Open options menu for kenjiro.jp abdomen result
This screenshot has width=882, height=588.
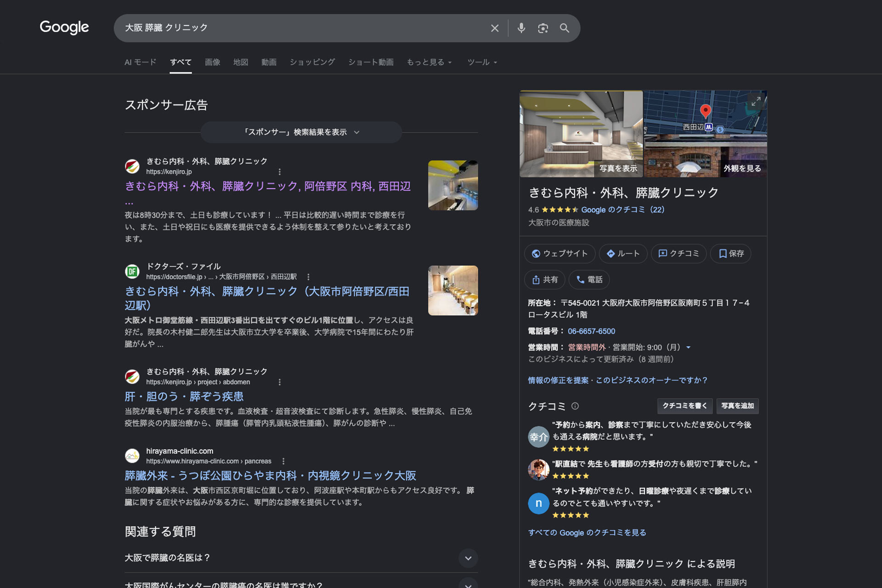[280, 382]
